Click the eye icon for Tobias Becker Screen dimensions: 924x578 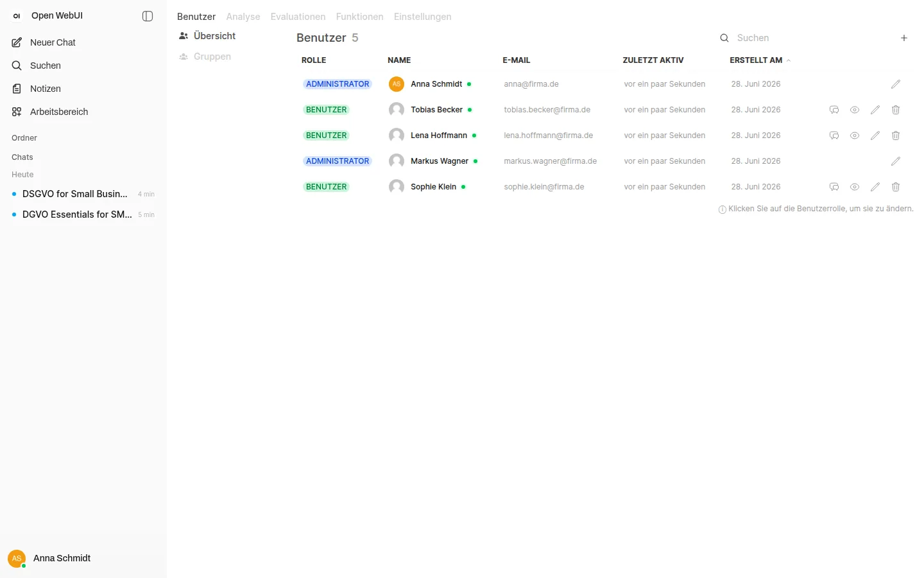855,110
